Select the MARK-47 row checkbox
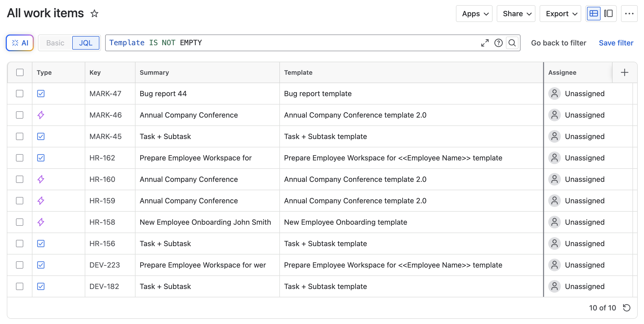This screenshot has width=644, height=324. pos(20,94)
